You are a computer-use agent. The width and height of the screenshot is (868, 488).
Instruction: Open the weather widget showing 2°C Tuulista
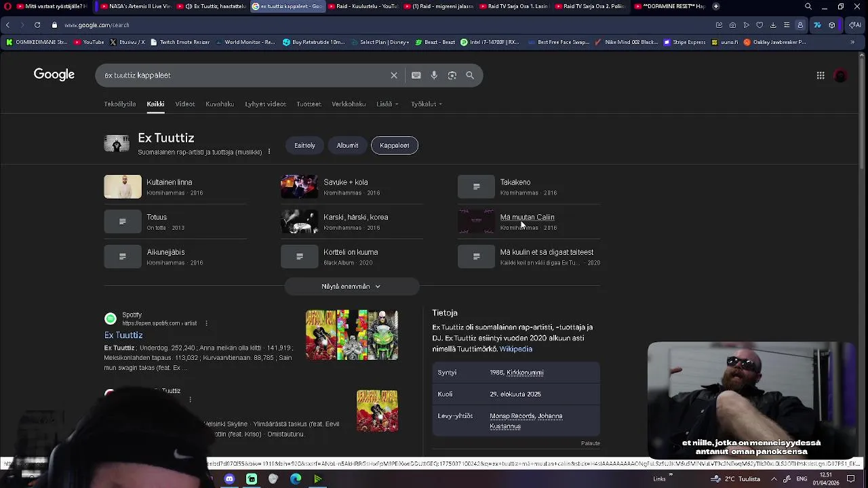coord(736,479)
